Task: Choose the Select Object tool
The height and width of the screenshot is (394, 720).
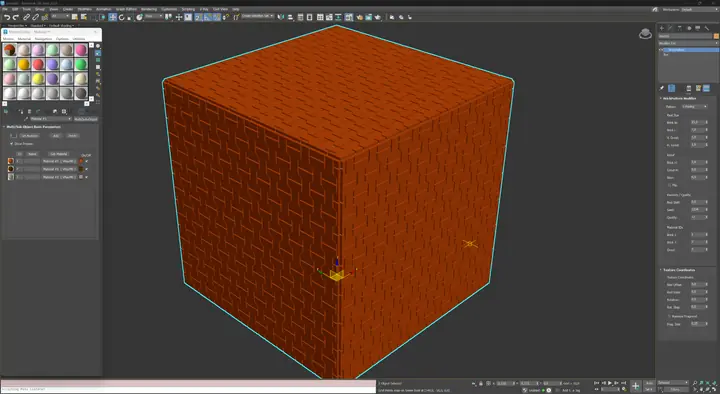Action: (x=74, y=17)
